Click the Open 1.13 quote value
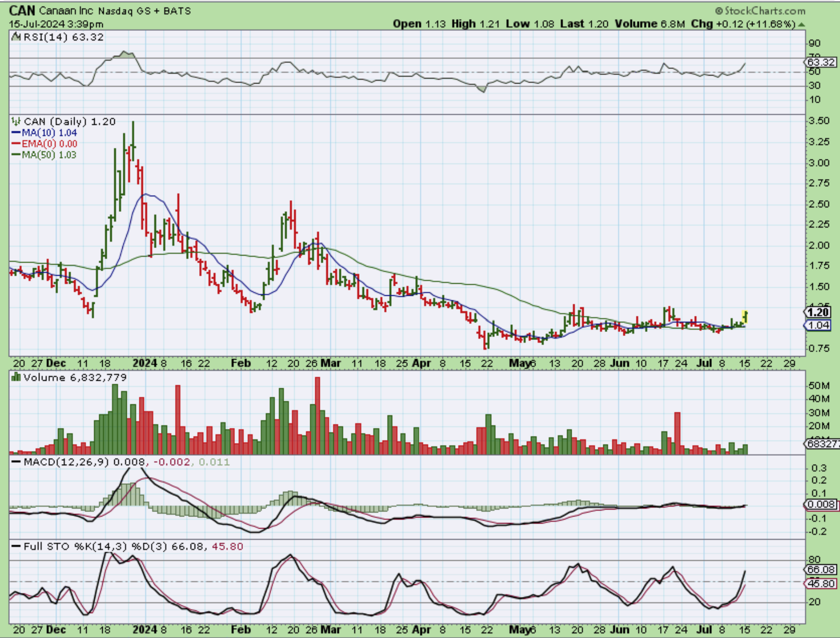The height and width of the screenshot is (638, 840). [419, 24]
